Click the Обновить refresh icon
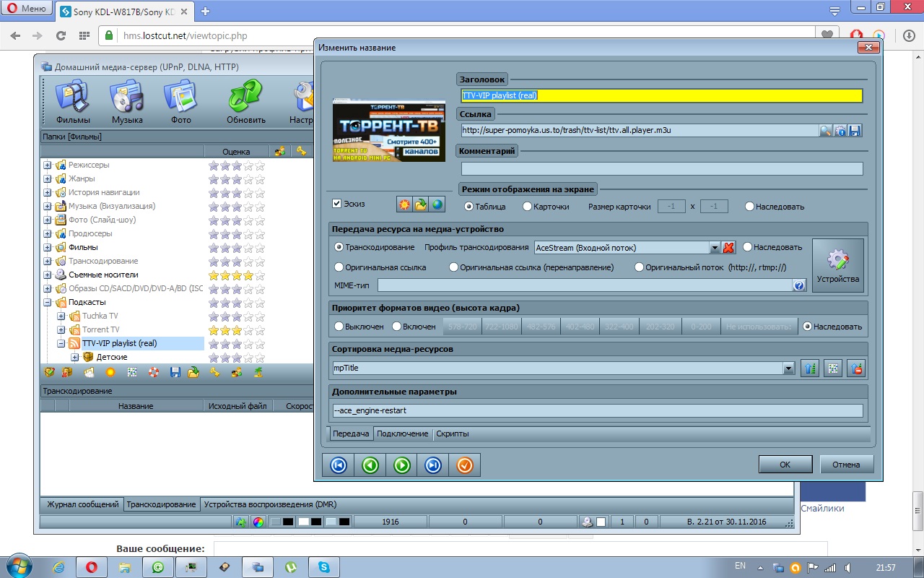The width and height of the screenshot is (924, 578). 245,97
